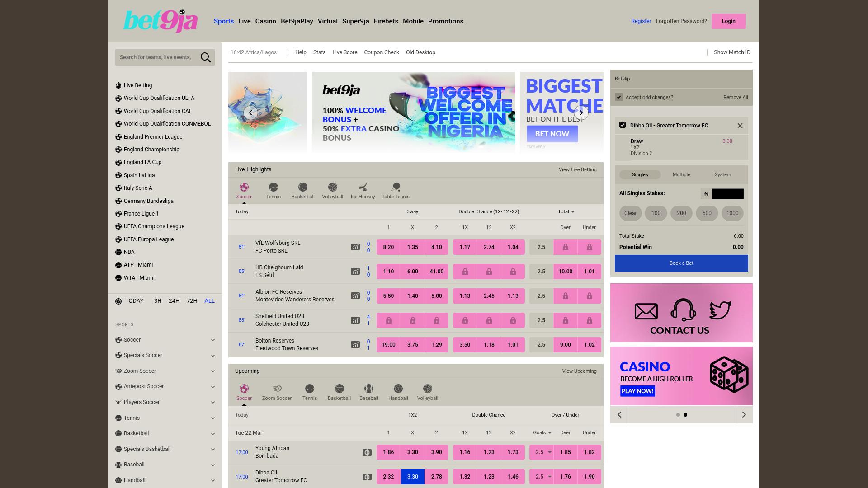Viewport: 868px width, 488px height.
Task: Go to next promo banner slide
Action: click(581, 113)
